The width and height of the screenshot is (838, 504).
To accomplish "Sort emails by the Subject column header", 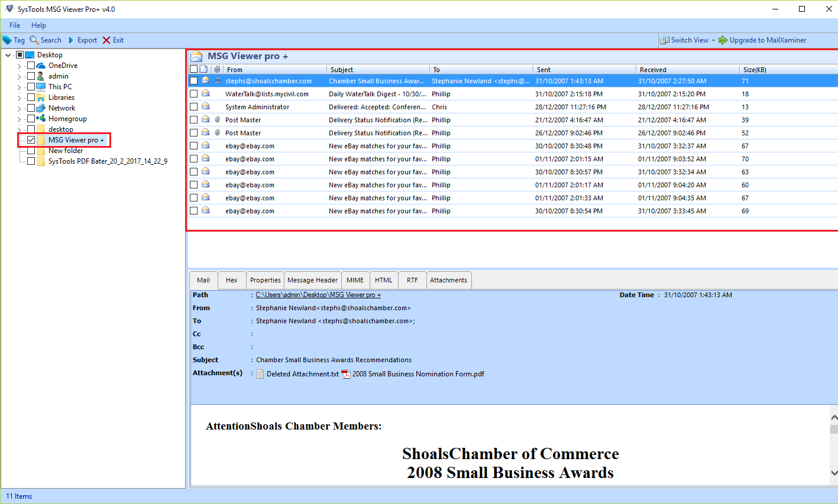I will click(378, 70).
